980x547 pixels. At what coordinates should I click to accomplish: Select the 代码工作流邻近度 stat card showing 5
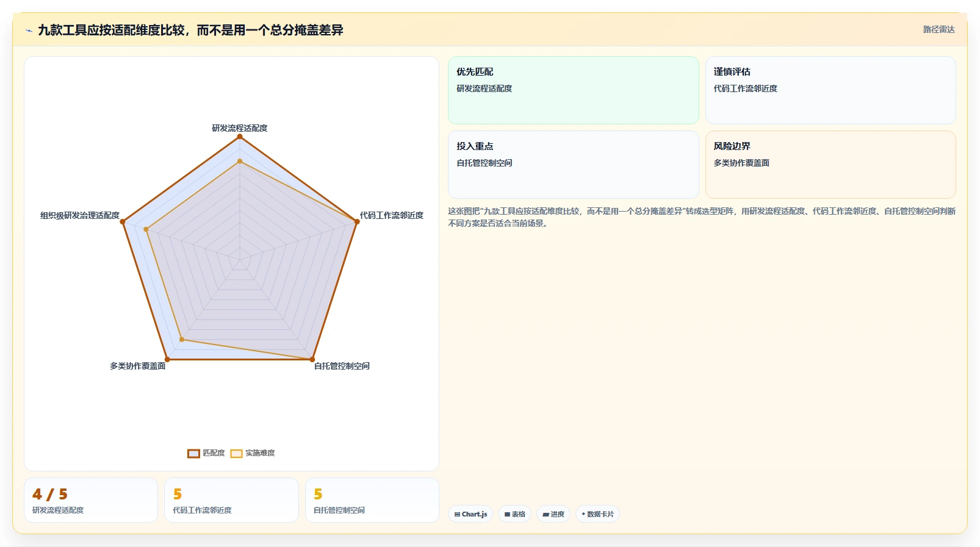(x=231, y=500)
